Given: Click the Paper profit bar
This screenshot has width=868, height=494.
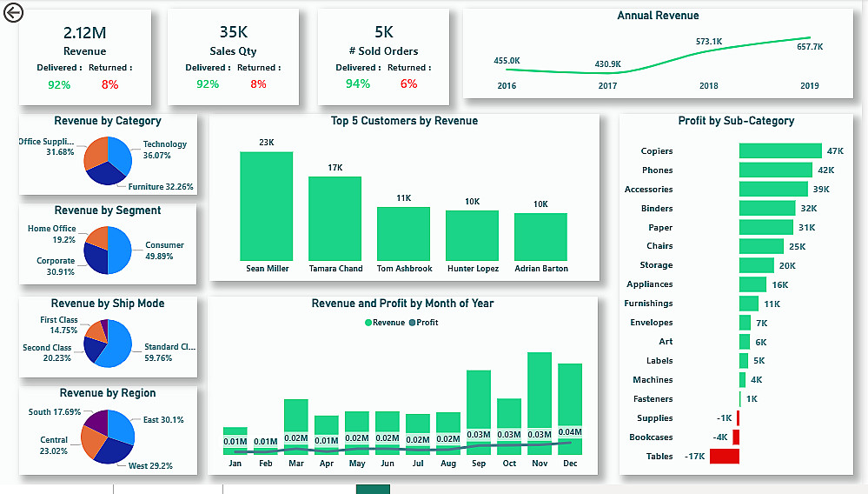Looking at the screenshot, I should click(766, 227).
